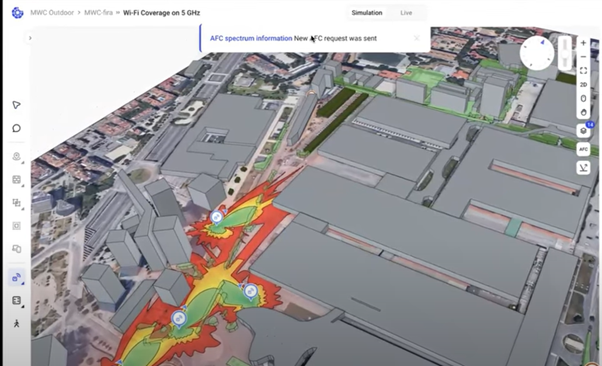Switch to Live mode
The image size is (602, 366).
[x=406, y=13]
